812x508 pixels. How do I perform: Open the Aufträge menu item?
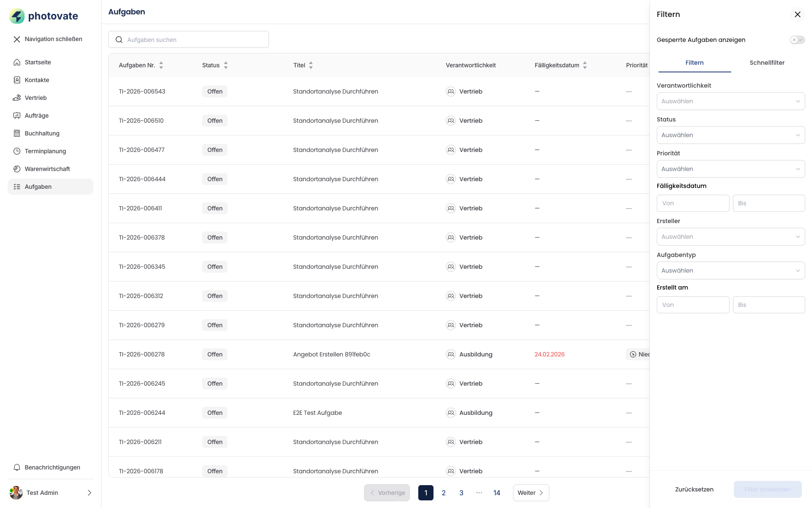pyautogui.click(x=37, y=116)
